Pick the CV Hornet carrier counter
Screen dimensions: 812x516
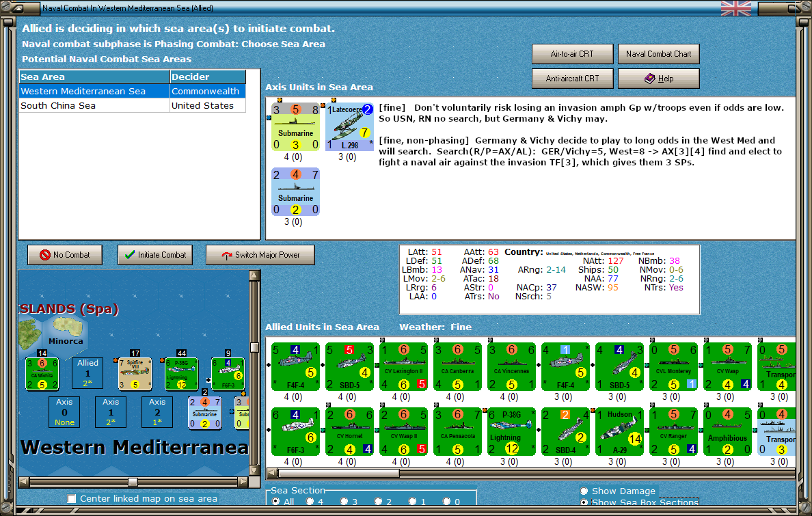pos(350,431)
